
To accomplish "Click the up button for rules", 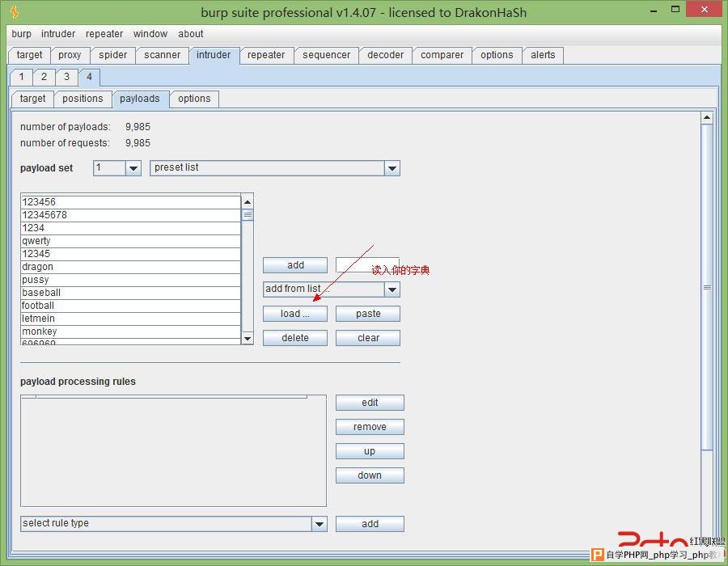I will coord(370,451).
